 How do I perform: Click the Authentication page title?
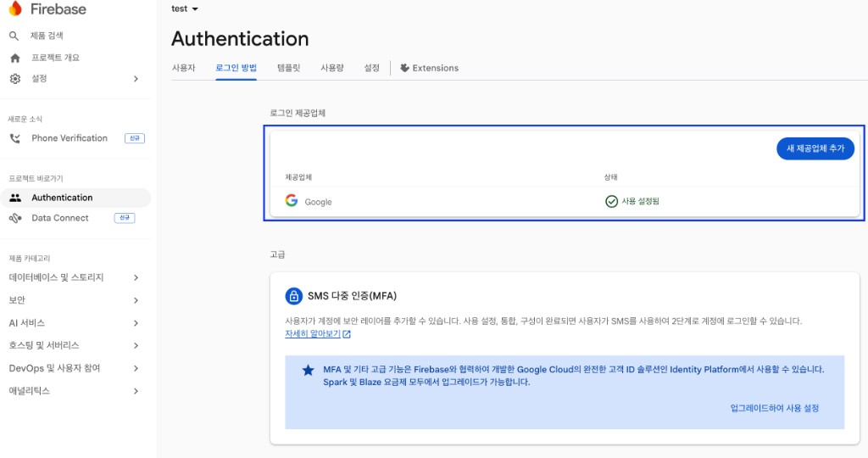240,39
